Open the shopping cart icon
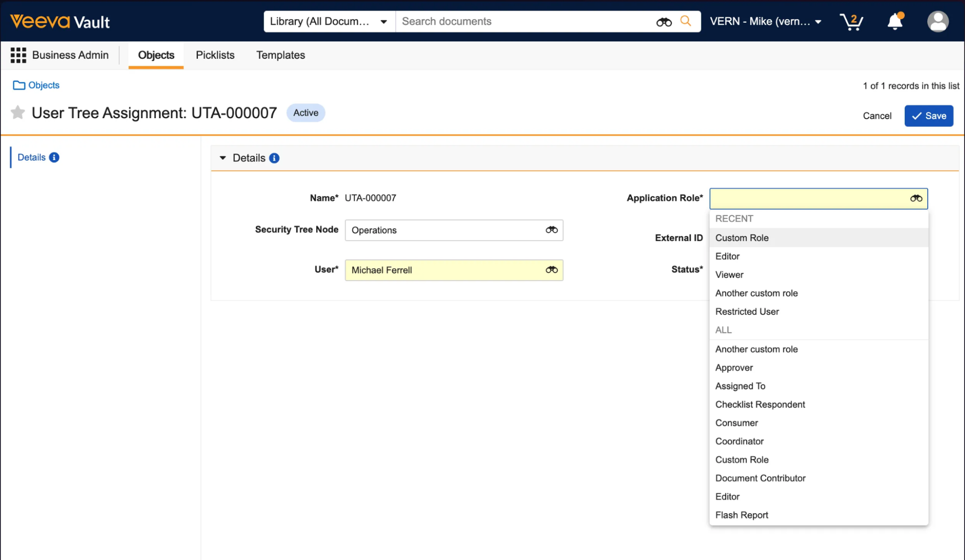The image size is (965, 560). click(851, 22)
